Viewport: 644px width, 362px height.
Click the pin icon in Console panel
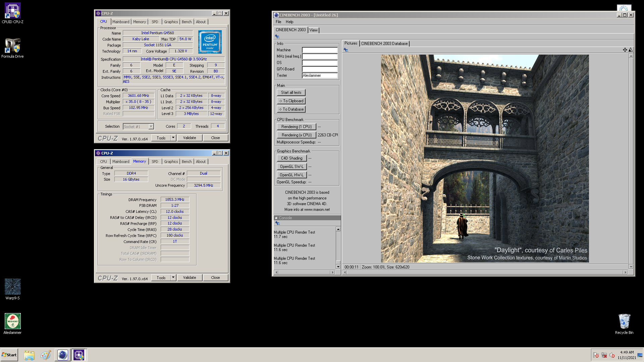(277, 223)
